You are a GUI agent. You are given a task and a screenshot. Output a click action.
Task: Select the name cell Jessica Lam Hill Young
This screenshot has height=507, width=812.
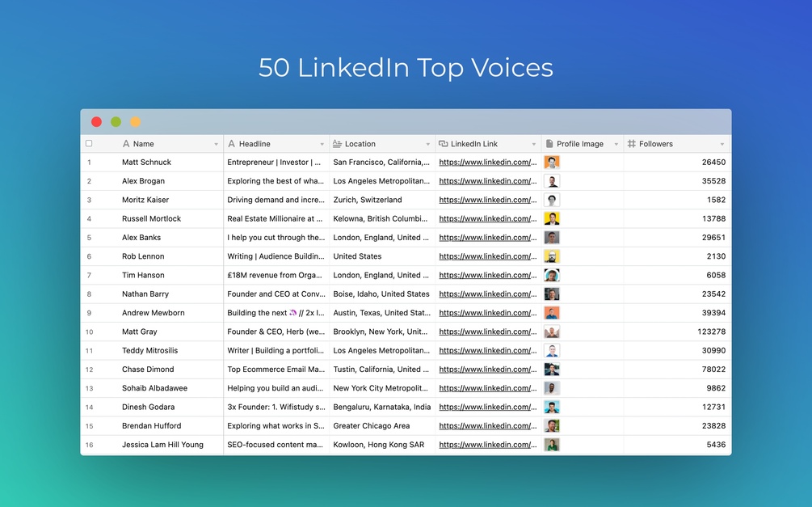[162, 445]
